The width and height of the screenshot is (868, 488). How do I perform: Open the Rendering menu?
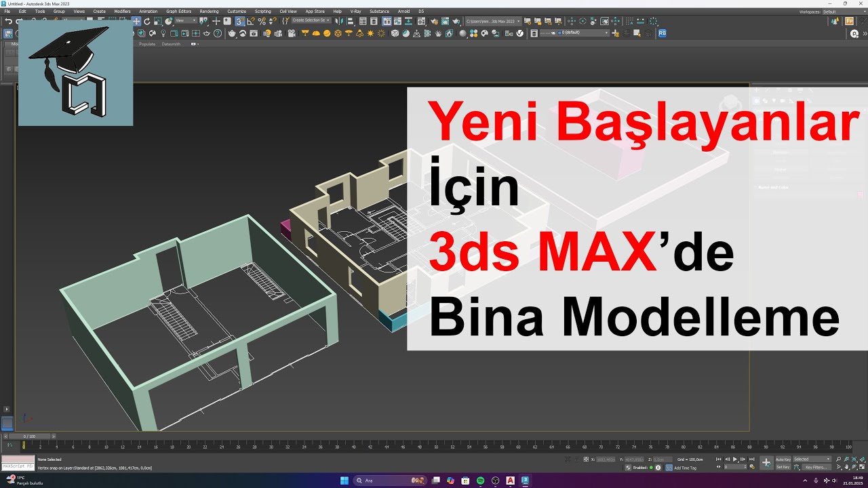point(210,12)
